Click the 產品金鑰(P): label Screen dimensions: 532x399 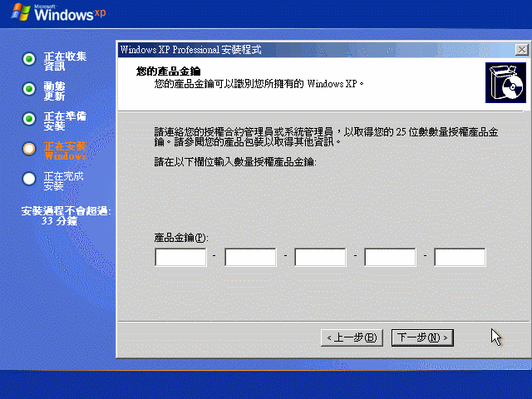181,238
